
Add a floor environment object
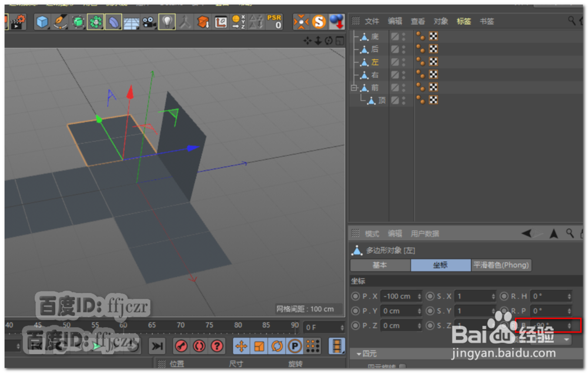131,23
